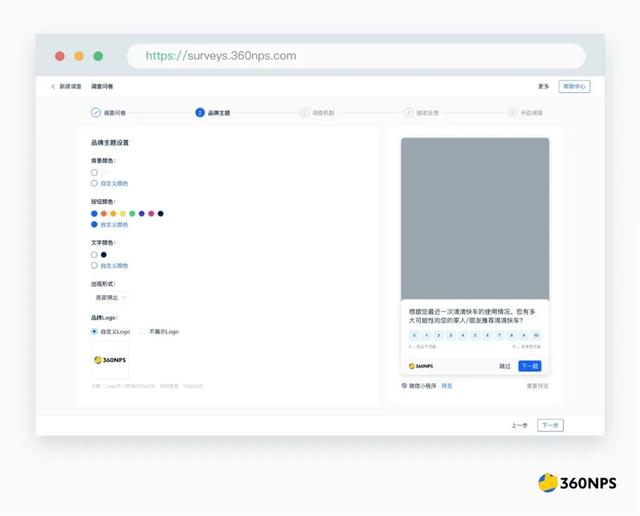
Task: Select 不展示Logo radio option
Action: (144, 331)
